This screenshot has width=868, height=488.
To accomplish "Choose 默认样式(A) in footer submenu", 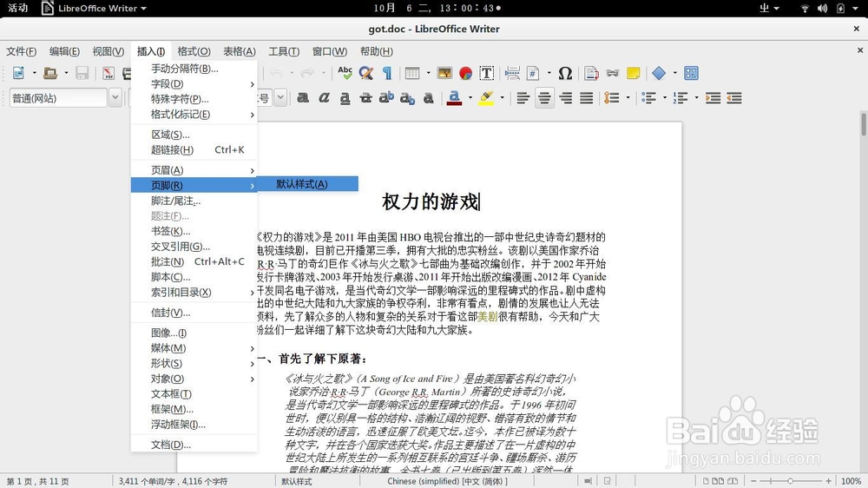I will click(307, 184).
